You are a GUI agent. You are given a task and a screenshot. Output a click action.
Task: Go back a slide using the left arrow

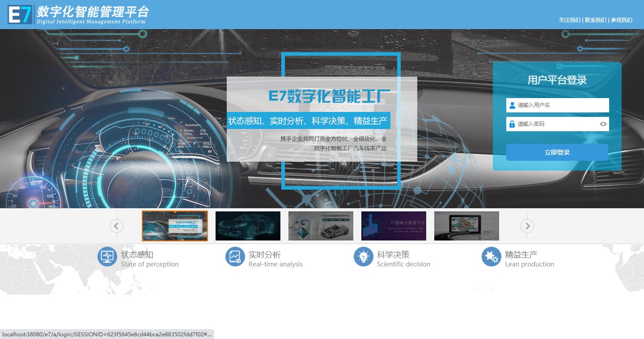pos(116,226)
